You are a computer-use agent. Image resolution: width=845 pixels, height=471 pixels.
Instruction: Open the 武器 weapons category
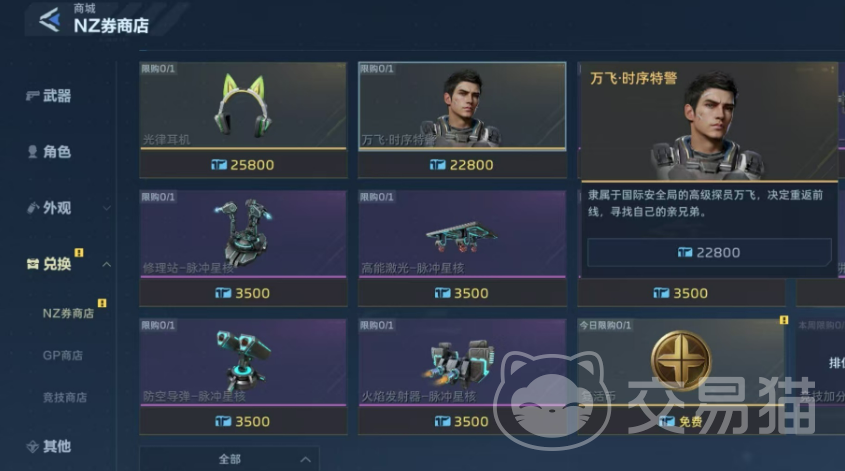pos(49,96)
